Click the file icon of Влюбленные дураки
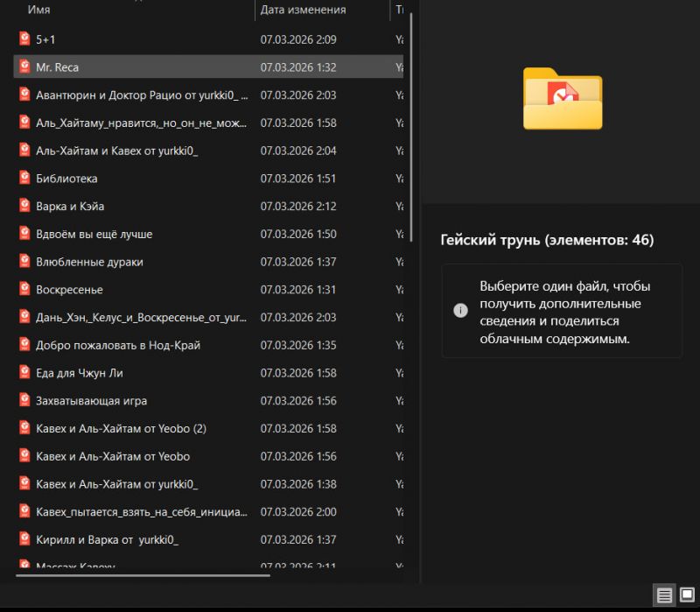 pos(24,261)
